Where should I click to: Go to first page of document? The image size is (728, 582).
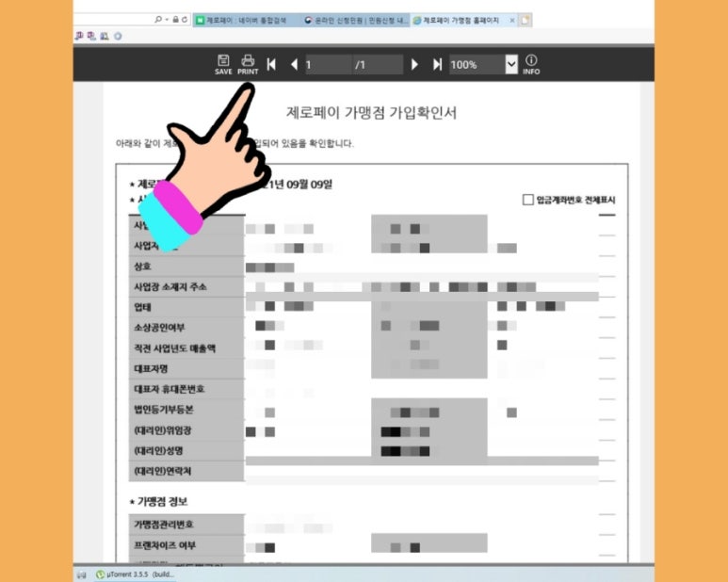click(x=271, y=65)
